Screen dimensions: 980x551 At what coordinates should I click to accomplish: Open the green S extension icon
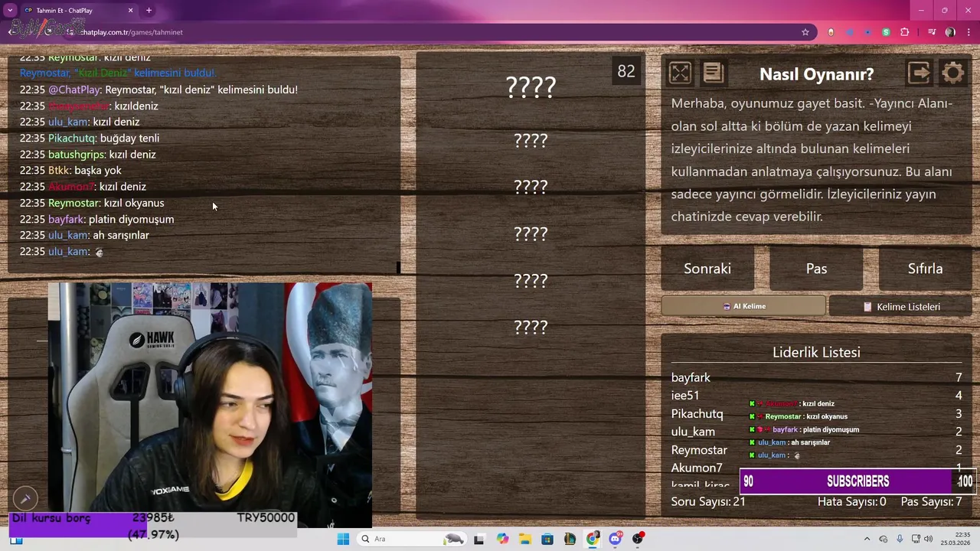(x=886, y=32)
